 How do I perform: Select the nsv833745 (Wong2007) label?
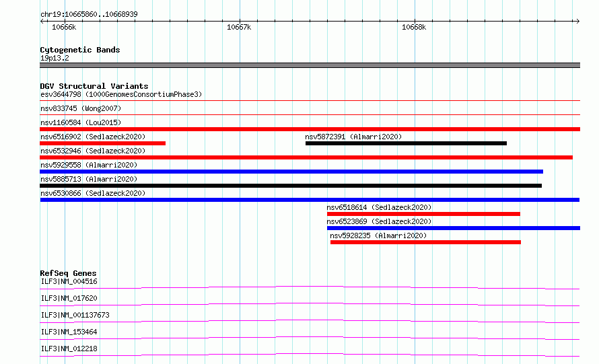81,108
